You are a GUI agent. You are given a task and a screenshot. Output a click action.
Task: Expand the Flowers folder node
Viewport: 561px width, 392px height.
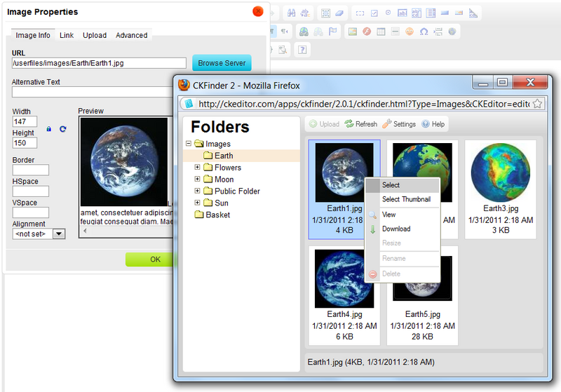(x=197, y=167)
